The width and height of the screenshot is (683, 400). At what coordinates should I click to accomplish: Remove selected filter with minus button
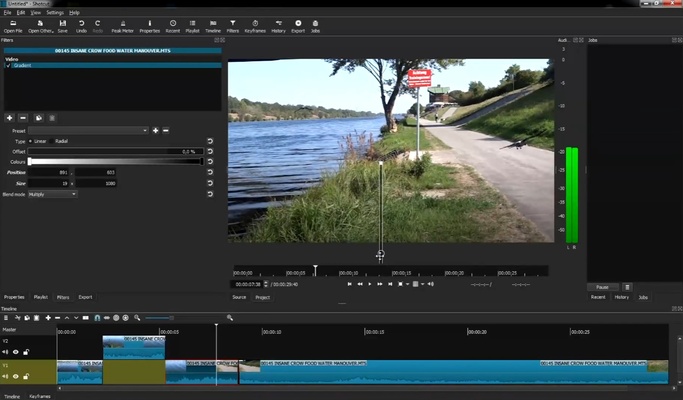(x=23, y=118)
